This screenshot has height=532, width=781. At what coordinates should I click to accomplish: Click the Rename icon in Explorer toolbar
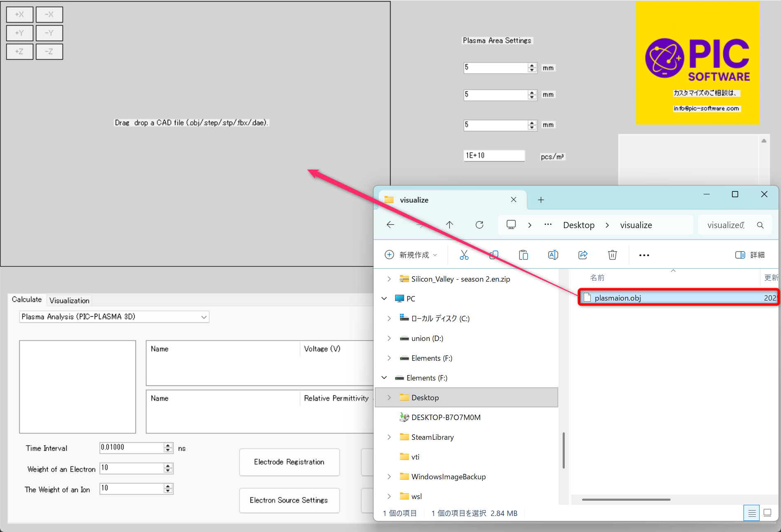tap(553, 255)
